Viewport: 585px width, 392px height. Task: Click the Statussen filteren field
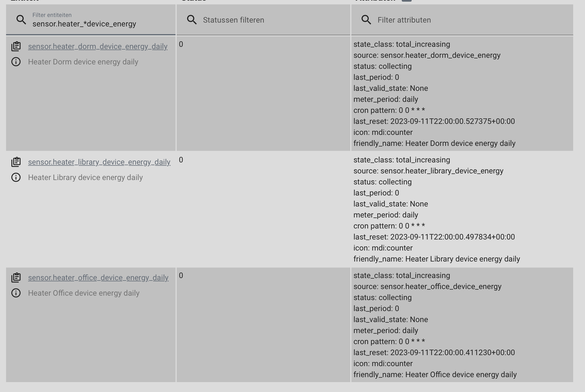tap(233, 20)
